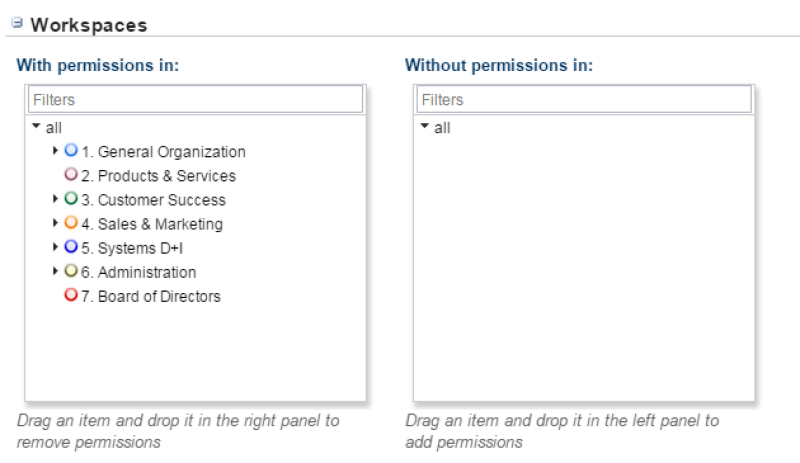This screenshot has width=800, height=463.
Task: Click the green circle icon for Customer Success
Action: click(71, 199)
